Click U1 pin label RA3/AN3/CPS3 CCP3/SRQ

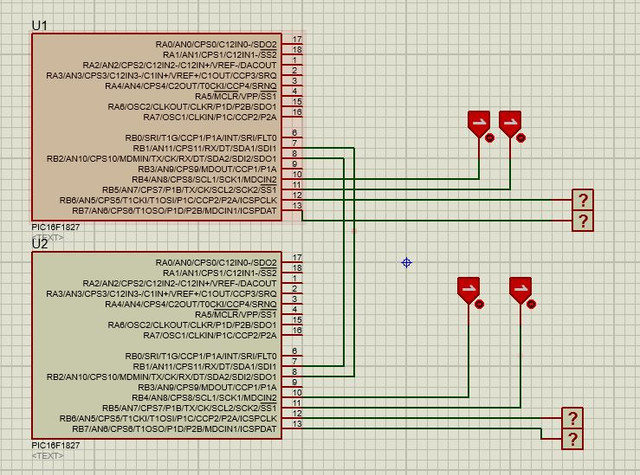[161, 75]
